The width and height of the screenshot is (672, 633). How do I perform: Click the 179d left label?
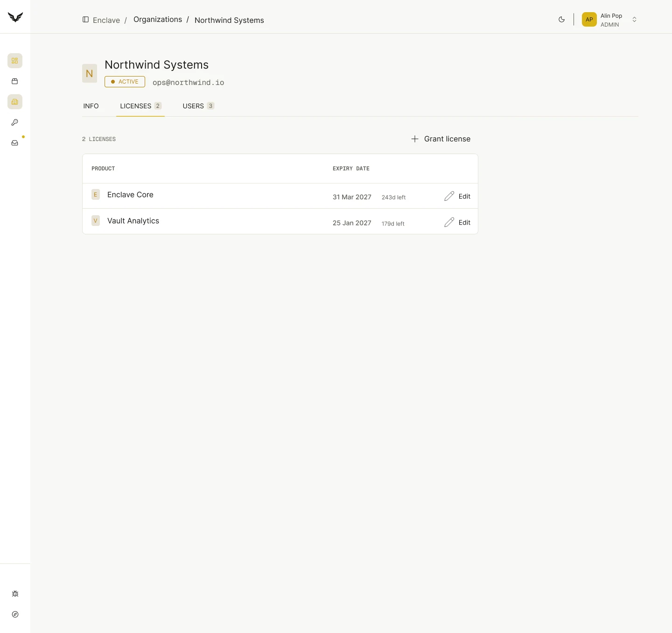[x=393, y=224]
